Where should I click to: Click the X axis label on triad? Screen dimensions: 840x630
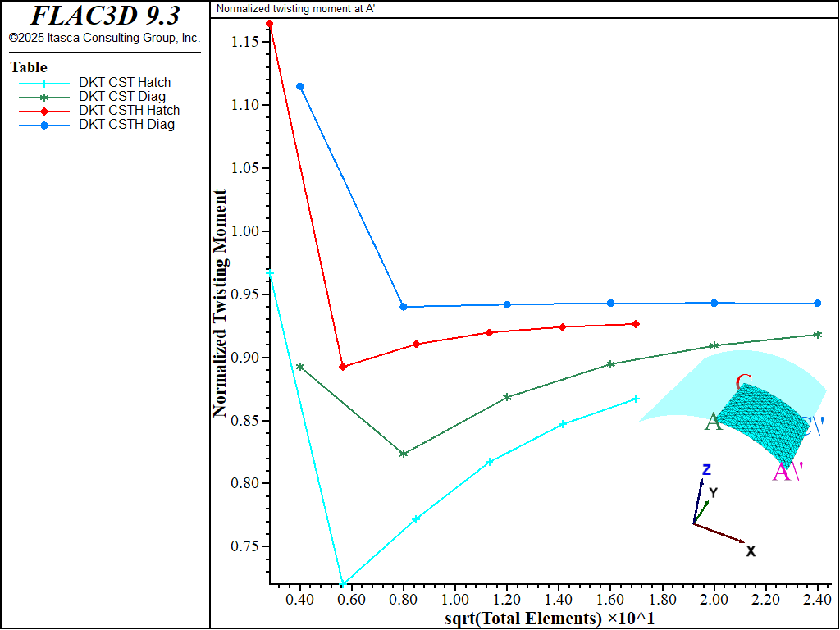[x=750, y=551]
